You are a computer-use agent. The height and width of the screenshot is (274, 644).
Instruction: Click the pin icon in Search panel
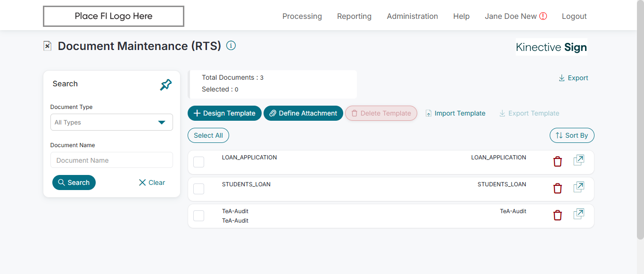[165, 85]
